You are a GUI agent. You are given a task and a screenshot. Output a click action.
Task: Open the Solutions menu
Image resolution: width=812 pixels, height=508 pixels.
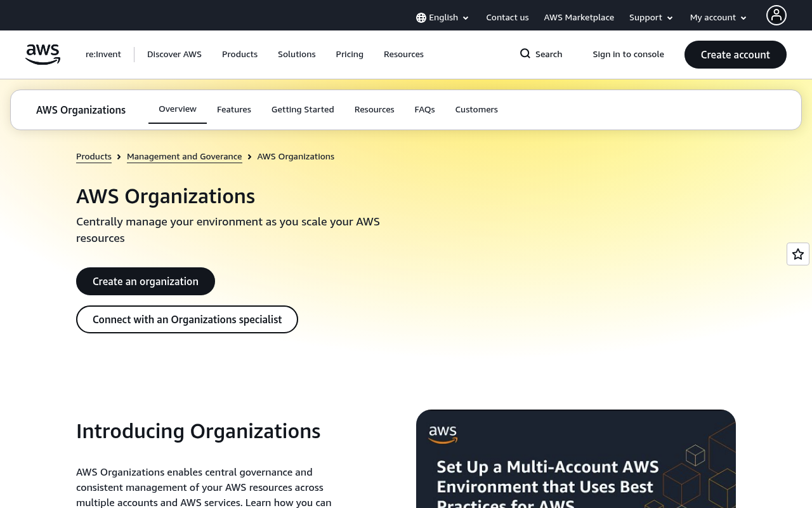pyautogui.click(x=297, y=55)
